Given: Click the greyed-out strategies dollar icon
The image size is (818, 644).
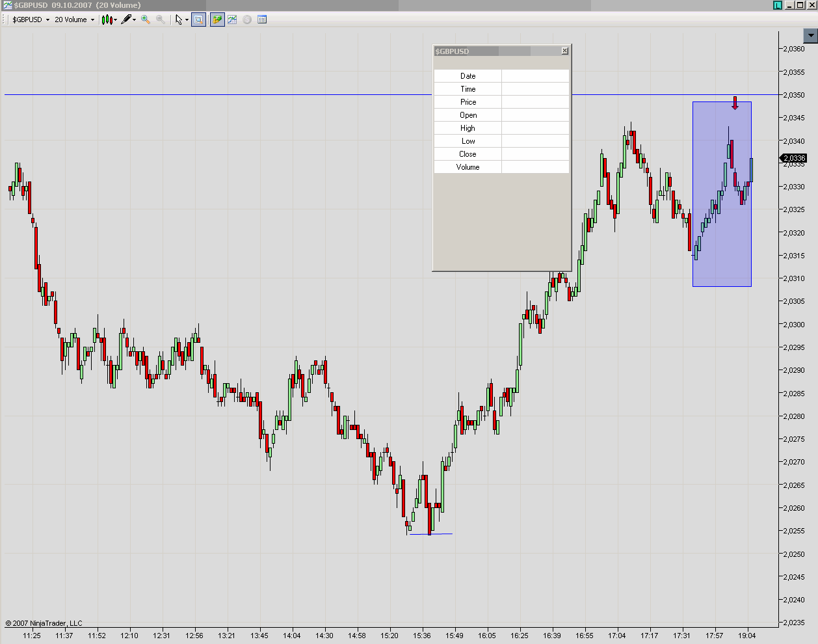Looking at the screenshot, I should pyautogui.click(x=247, y=20).
